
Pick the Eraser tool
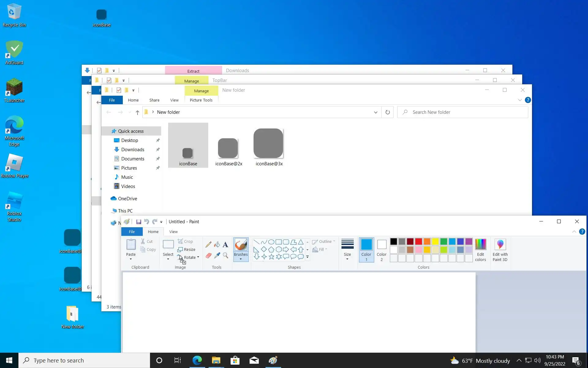tap(208, 255)
